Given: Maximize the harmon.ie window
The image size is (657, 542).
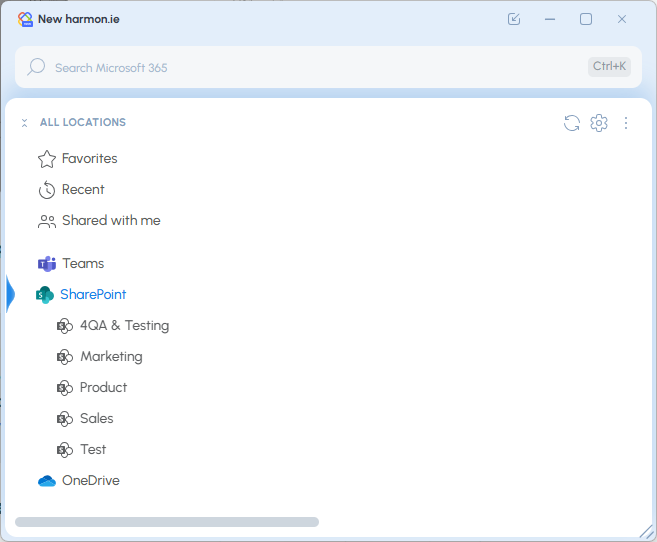Looking at the screenshot, I should 586,19.
